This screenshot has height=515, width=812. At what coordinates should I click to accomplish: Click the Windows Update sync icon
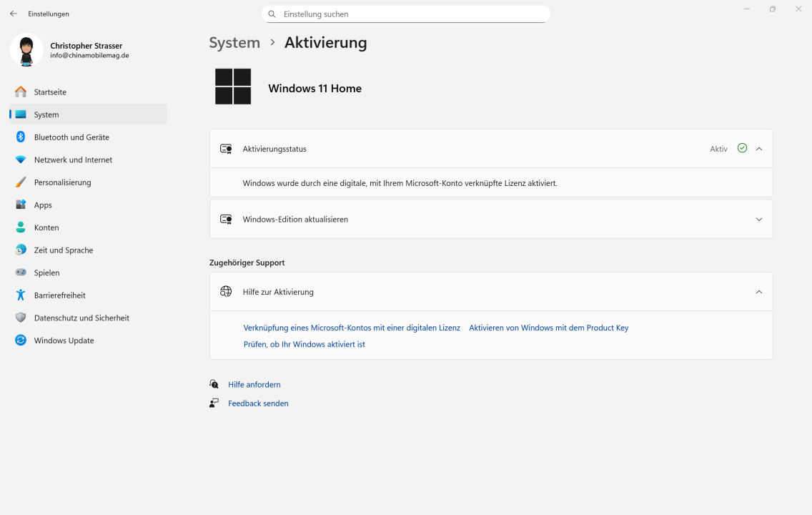(21, 340)
